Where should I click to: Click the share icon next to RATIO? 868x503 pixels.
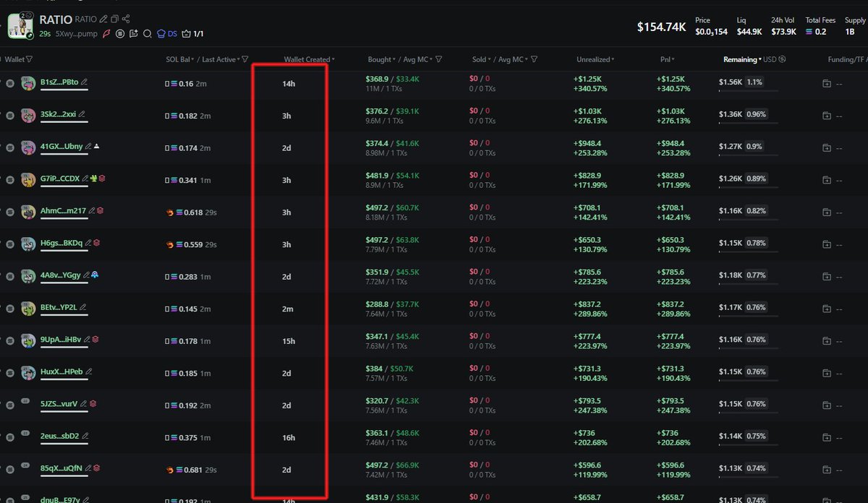click(x=127, y=19)
